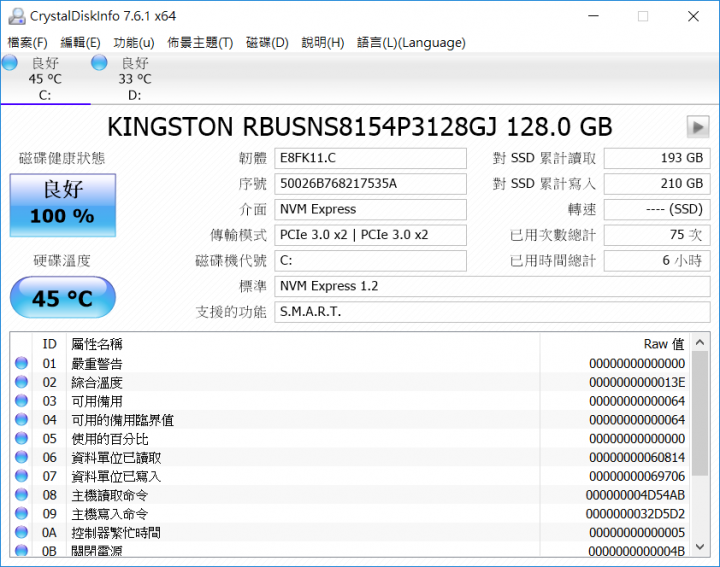Screen dimensions: 720x567
Task: Open the 功能(u) menu
Action: click(x=134, y=43)
